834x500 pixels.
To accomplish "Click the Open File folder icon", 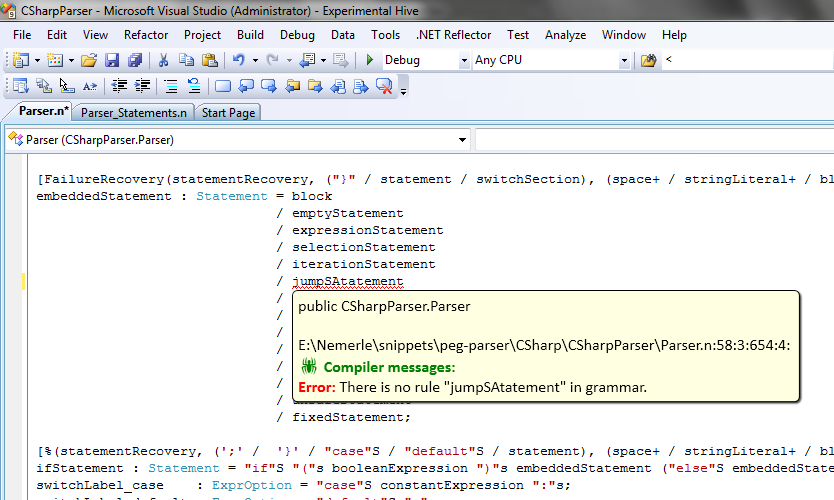I will 87,61.
